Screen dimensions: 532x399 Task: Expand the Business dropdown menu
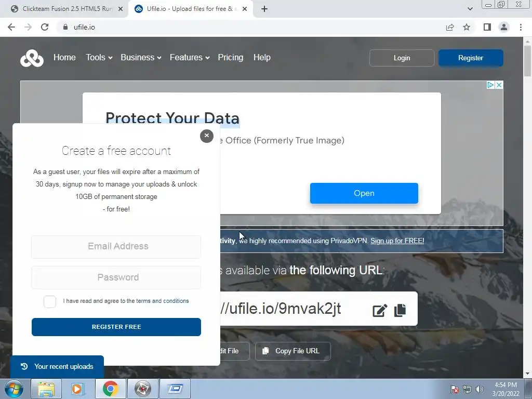(x=141, y=58)
